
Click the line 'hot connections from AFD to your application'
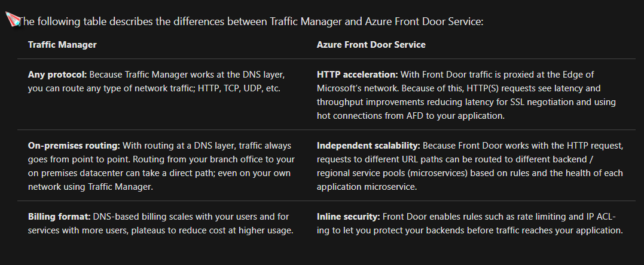pos(410,116)
